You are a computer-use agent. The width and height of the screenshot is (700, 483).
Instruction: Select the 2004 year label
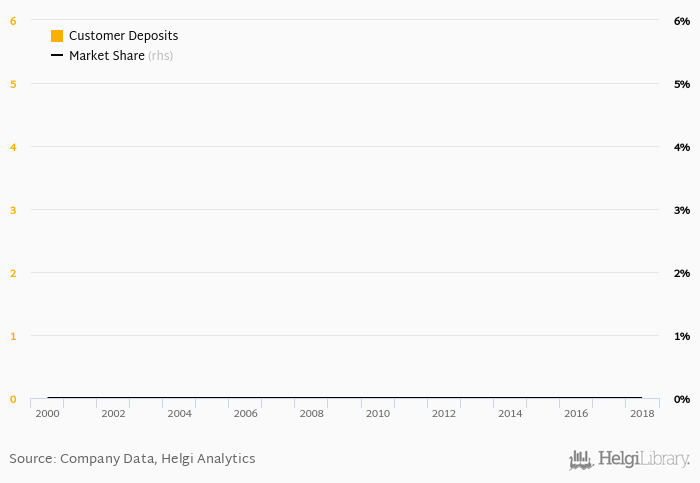click(179, 413)
